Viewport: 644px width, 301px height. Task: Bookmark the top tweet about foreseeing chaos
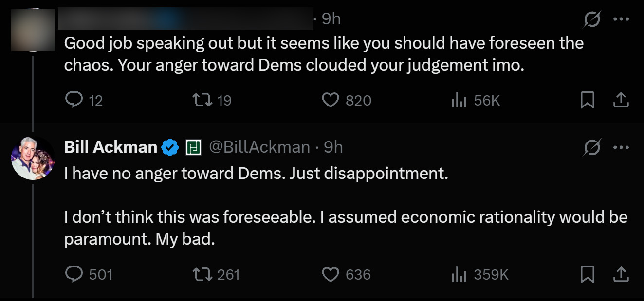[588, 100]
